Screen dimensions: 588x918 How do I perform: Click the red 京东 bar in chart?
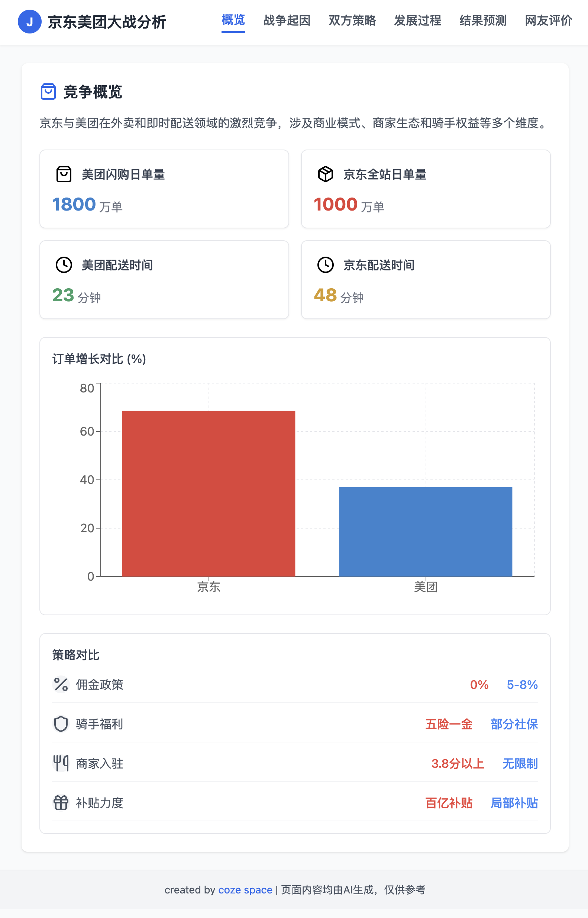click(209, 493)
